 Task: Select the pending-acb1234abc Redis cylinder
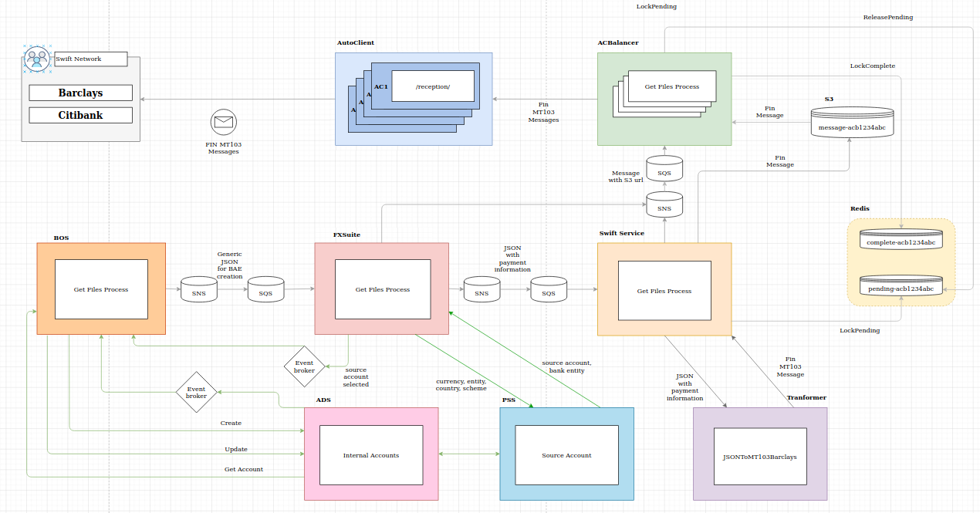coord(901,285)
